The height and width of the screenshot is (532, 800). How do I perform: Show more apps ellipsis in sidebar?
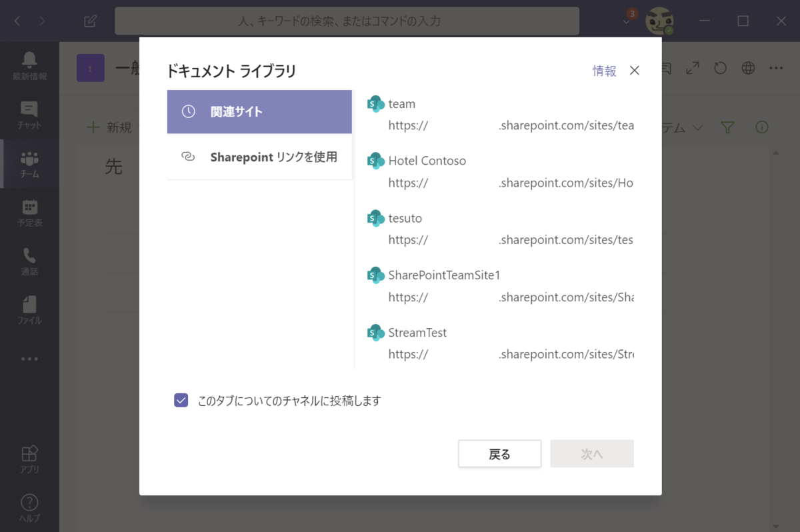point(29,359)
